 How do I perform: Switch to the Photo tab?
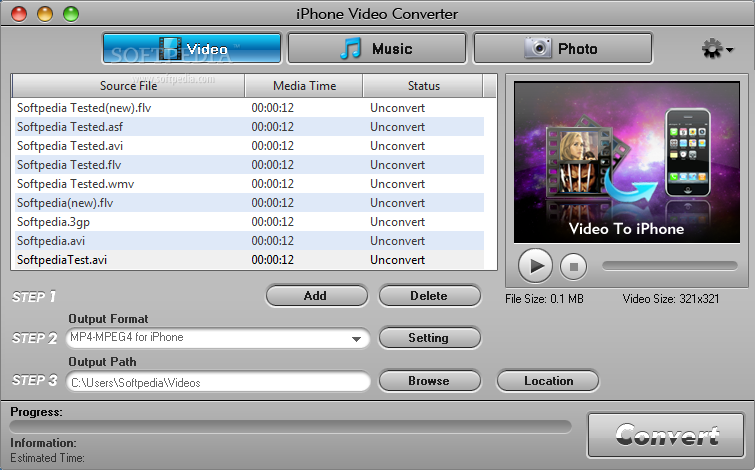click(563, 48)
